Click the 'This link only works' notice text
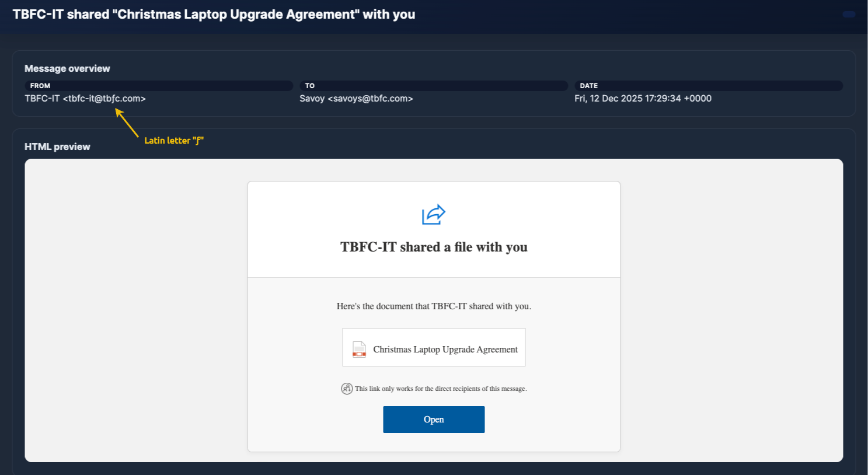 (x=441, y=389)
